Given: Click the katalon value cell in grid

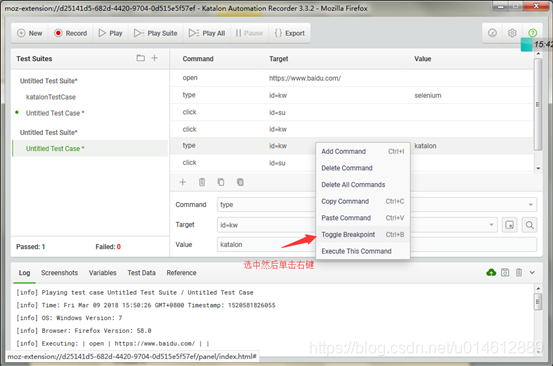Looking at the screenshot, I should (425, 146).
